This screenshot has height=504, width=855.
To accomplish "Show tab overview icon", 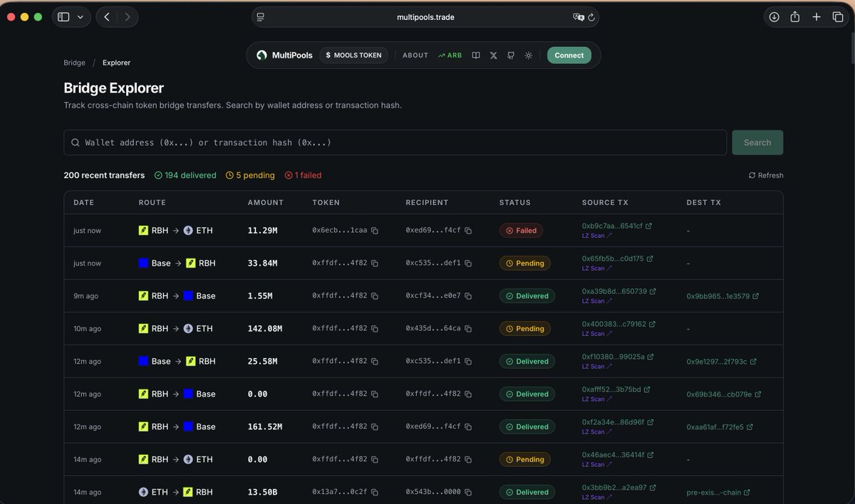I will pos(837,17).
